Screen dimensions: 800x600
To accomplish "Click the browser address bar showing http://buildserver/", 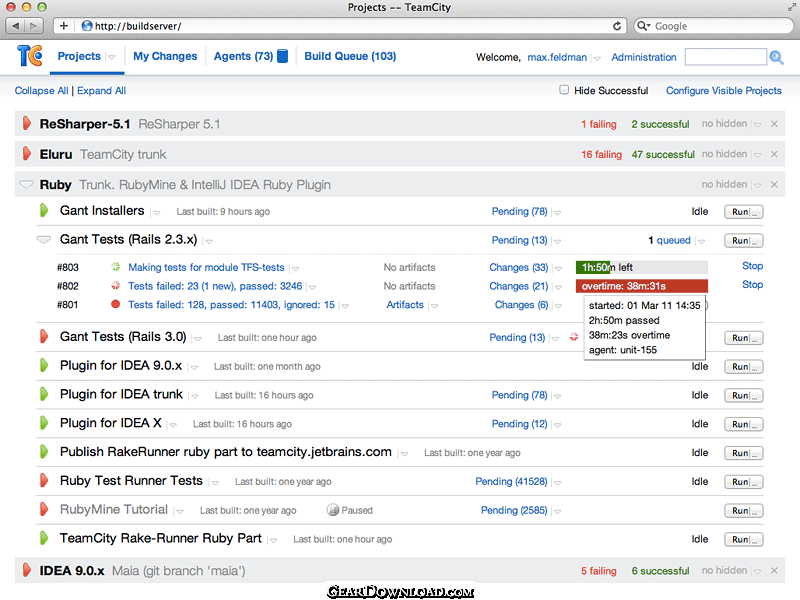I will [x=340, y=26].
